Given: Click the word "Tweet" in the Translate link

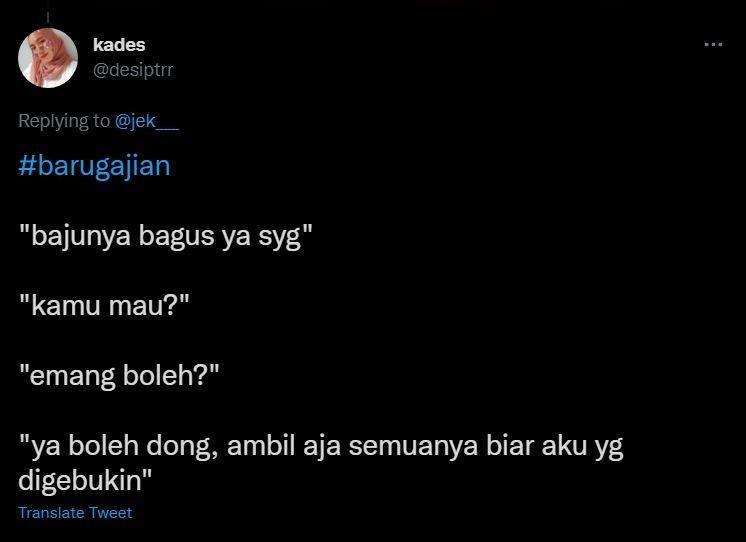Looking at the screenshot, I should pyautogui.click(x=110, y=512).
